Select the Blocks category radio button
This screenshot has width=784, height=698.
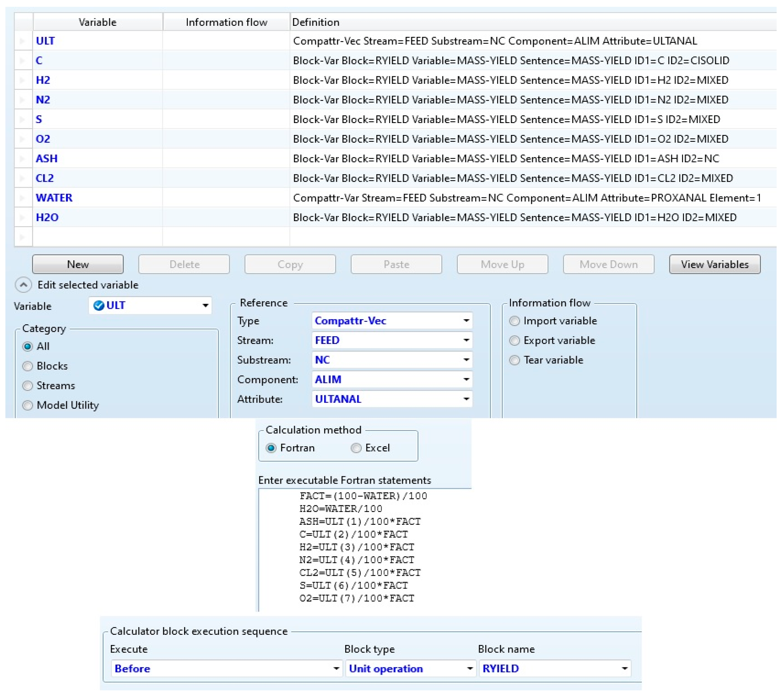28,366
